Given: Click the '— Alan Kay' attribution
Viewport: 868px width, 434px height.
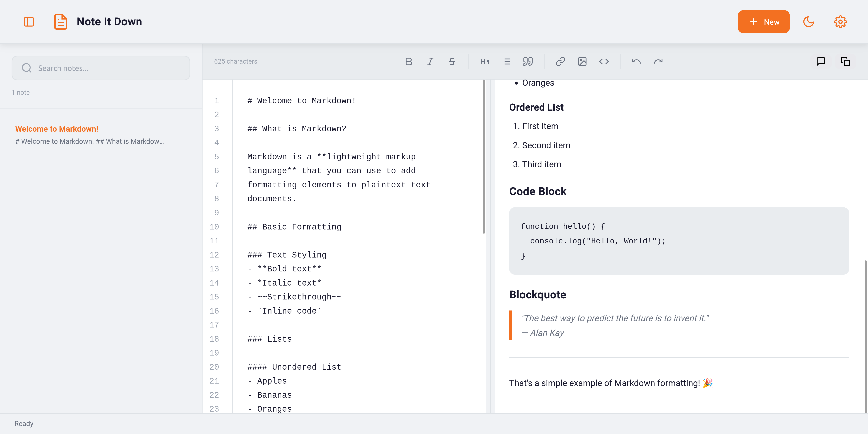Looking at the screenshot, I should pyautogui.click(x=542, y=333).
